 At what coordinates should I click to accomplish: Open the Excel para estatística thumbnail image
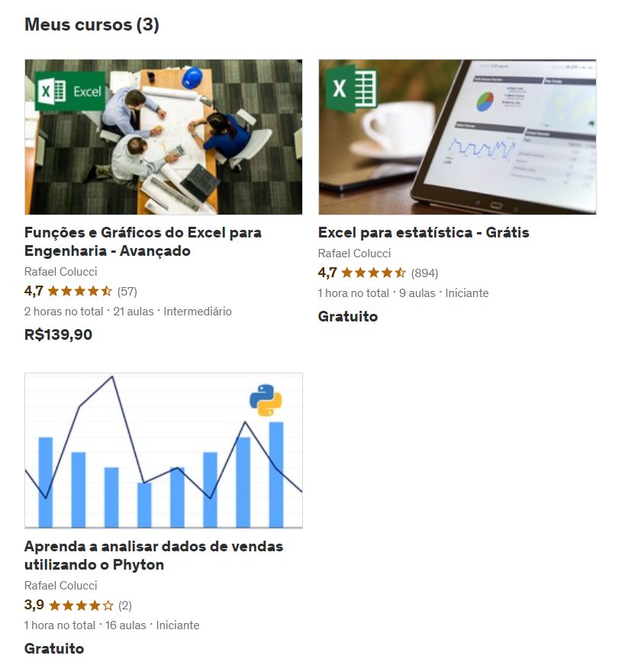457,137
